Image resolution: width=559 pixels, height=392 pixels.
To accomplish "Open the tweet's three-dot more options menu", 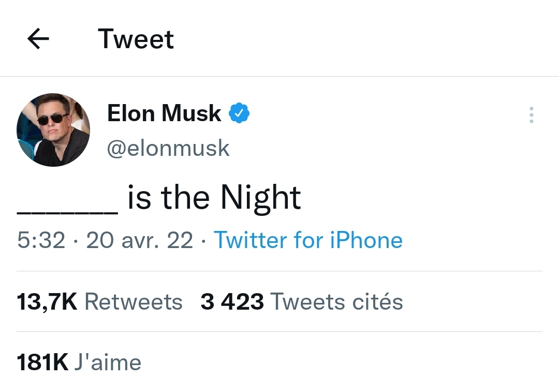I will tap(531, 114).
